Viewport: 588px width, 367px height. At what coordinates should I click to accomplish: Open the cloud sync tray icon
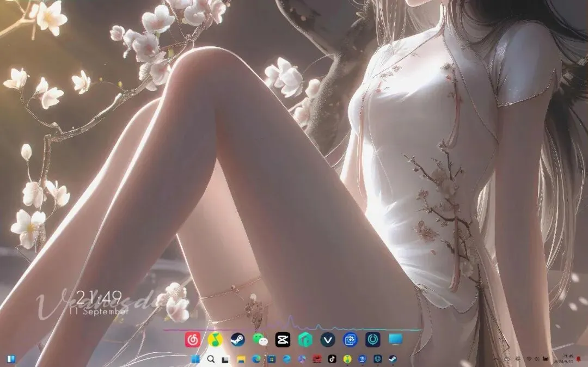tap(507, 359)
